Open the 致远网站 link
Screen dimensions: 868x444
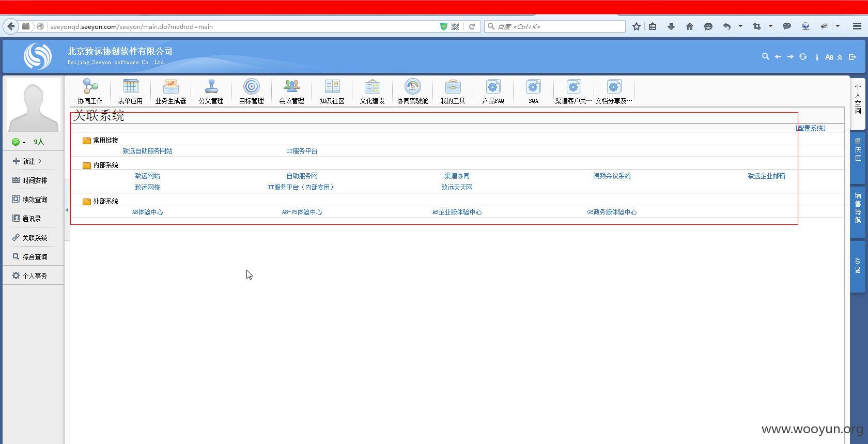tap(147, 176)
